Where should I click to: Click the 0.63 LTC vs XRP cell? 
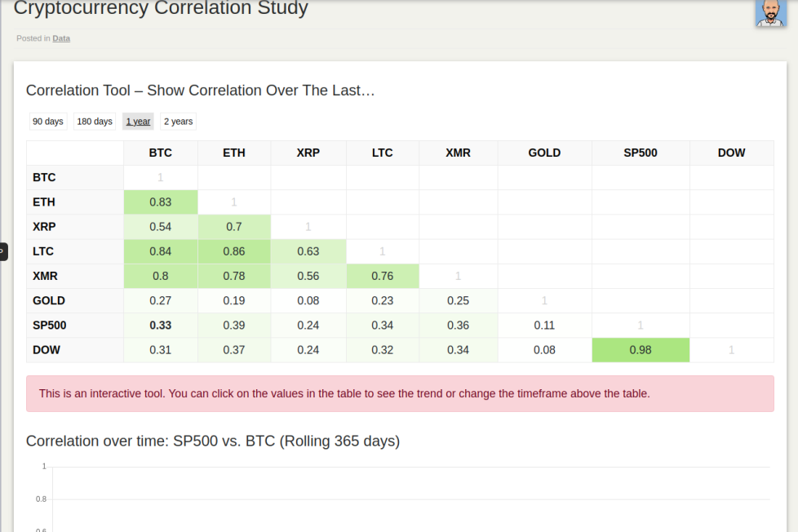(308, 251)
